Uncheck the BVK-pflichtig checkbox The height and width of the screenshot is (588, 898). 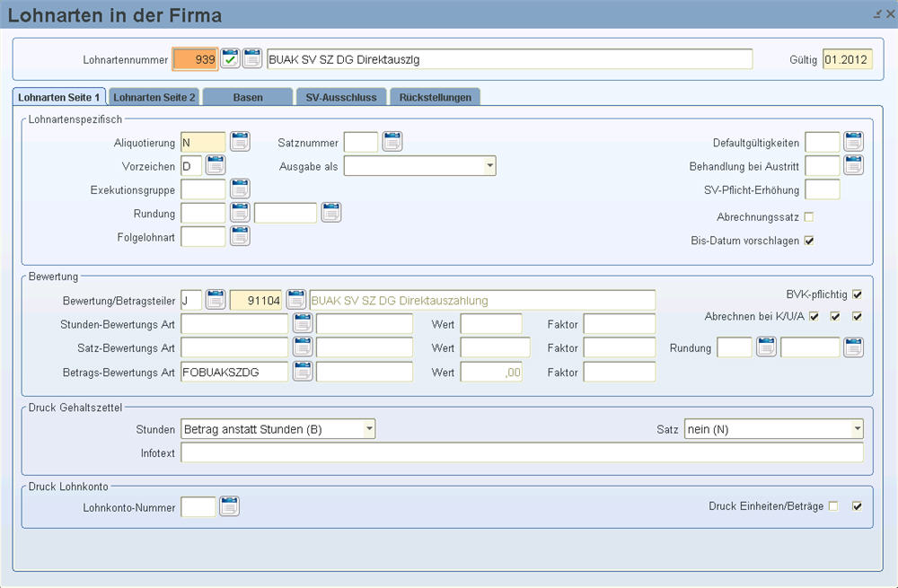click(x=857, y=294)
